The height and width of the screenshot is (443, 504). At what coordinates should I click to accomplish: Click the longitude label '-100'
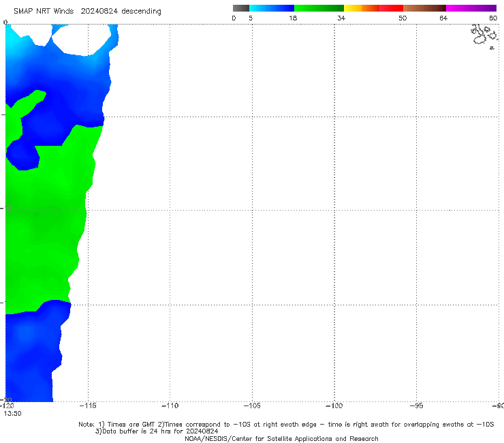pos(334,406)
